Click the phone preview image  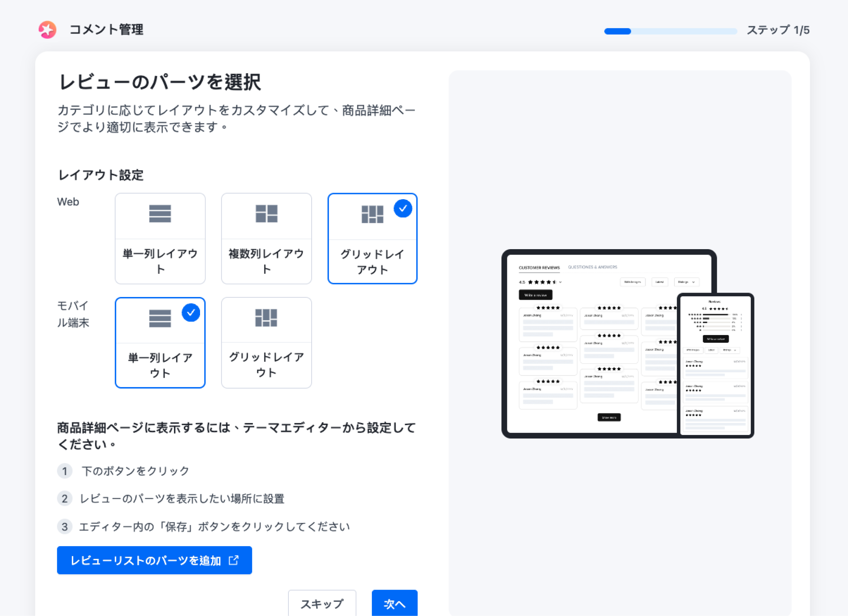pyautogui.click(x=715, y=365)
